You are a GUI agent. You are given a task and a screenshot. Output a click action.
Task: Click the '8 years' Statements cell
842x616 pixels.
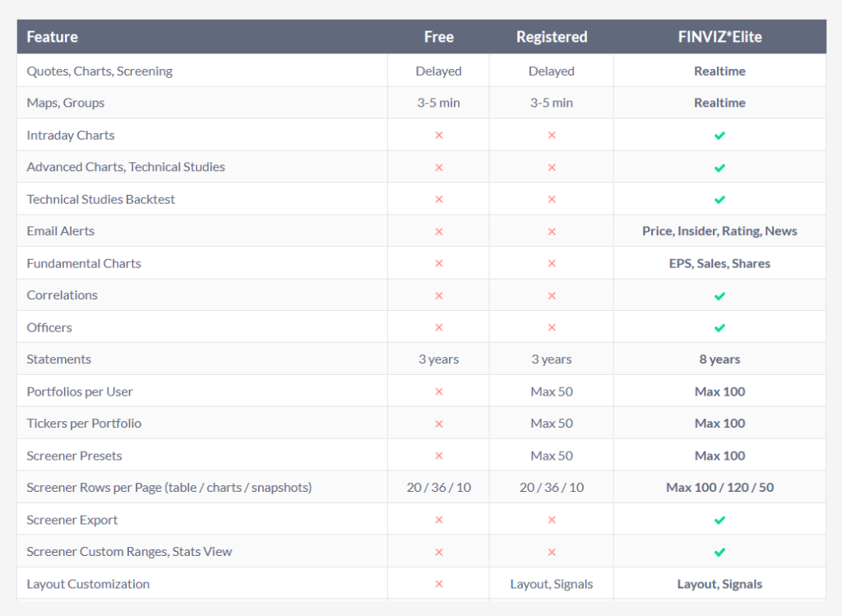719,359
